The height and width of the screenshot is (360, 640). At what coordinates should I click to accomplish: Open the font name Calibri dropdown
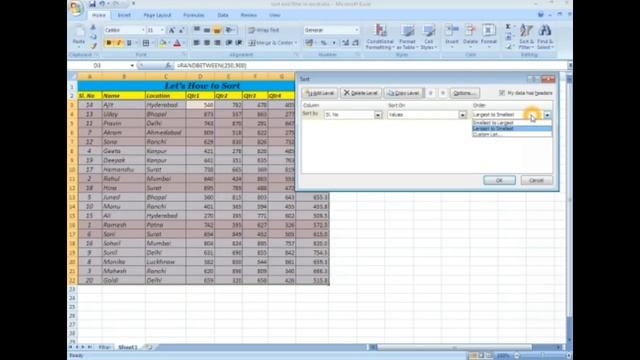143,30
